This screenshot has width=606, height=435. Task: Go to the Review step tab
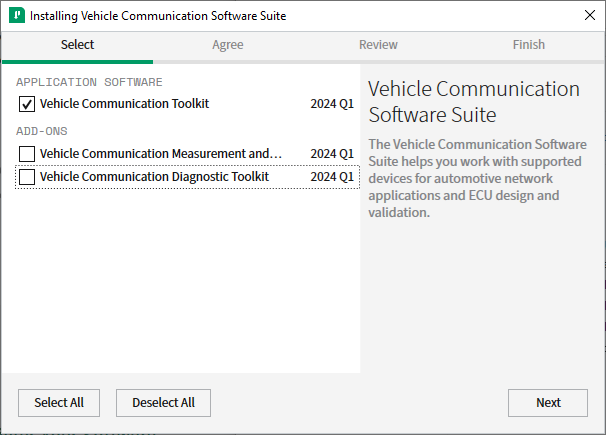(379, 45)
